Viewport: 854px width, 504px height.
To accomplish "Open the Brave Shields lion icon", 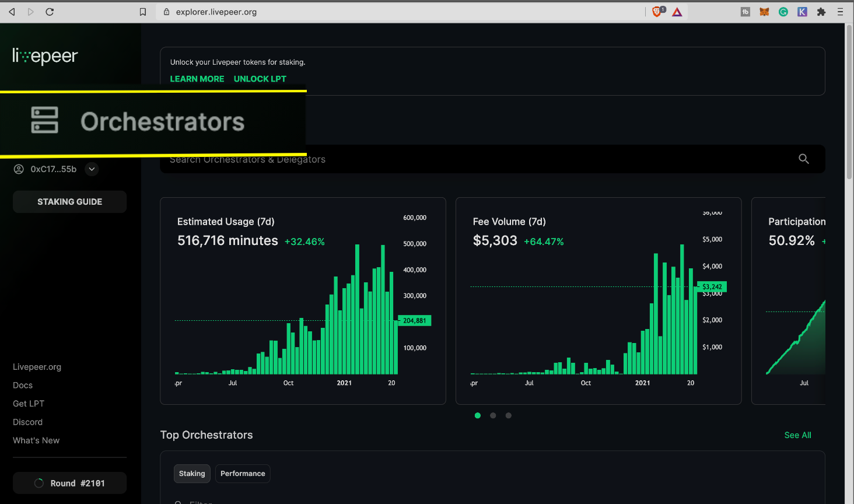I will (x=658, y=11).
